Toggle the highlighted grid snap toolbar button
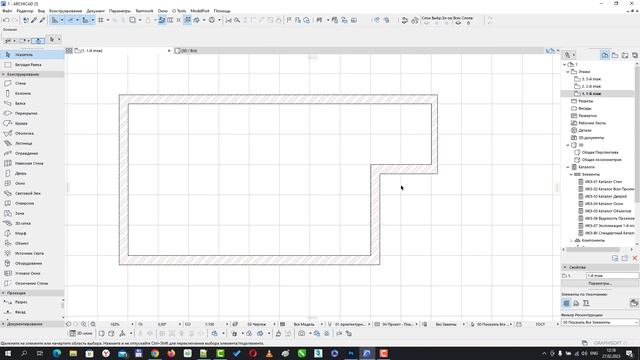Image resolution: width=640 pixels, height=360 pixels. pyautogui.click(x=187, y=20)
